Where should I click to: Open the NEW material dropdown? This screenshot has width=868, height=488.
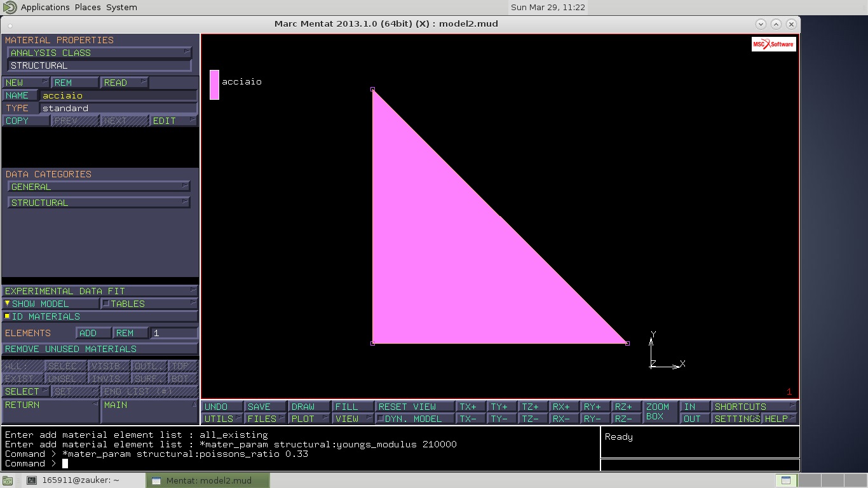26,83
